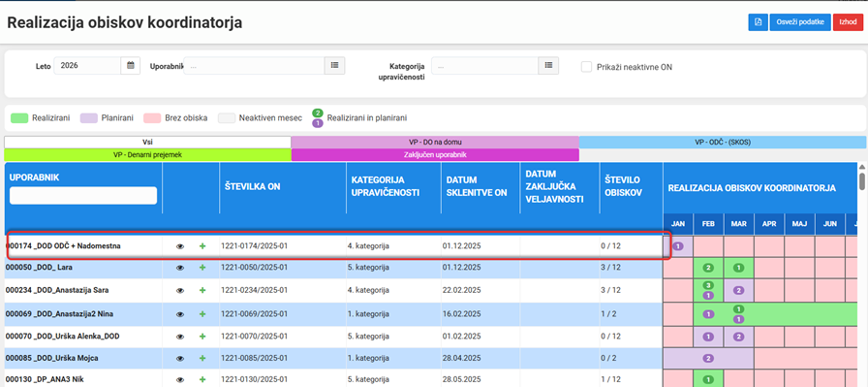
Task: Add a visit with the plus icon for 000070 _DOD_Urška Alenka_DOD
Action: [x=202, y=337]
